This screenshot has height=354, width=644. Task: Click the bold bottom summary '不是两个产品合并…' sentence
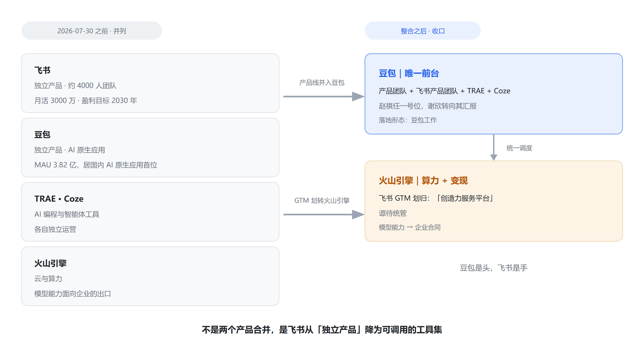pos(322,330)
